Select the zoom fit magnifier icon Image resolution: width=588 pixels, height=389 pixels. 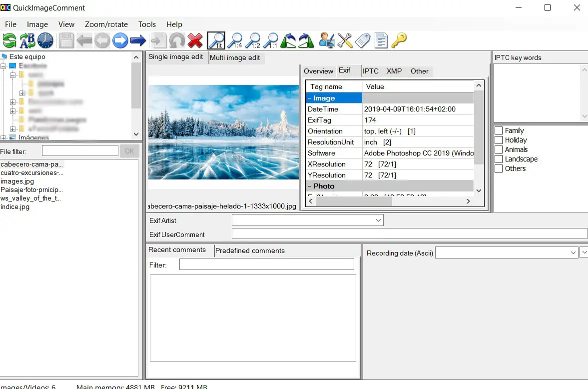[216, 40]
